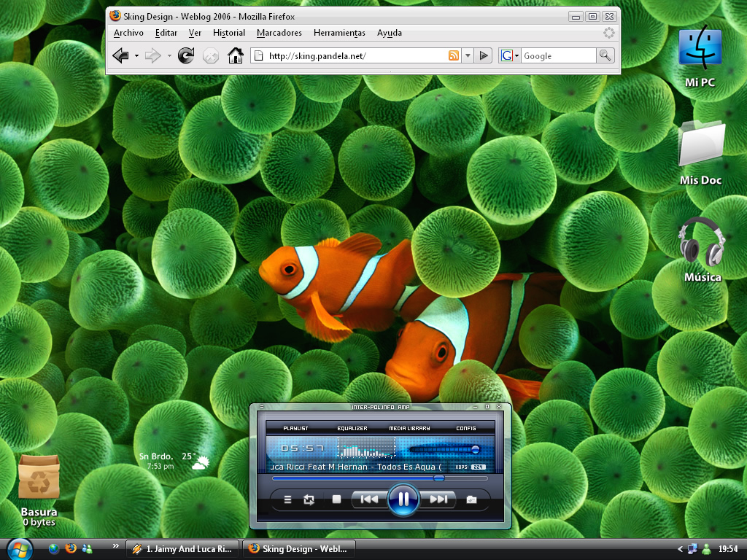The image size is (747, 560).
Task: Open the Ver menu
Action: 195,33
